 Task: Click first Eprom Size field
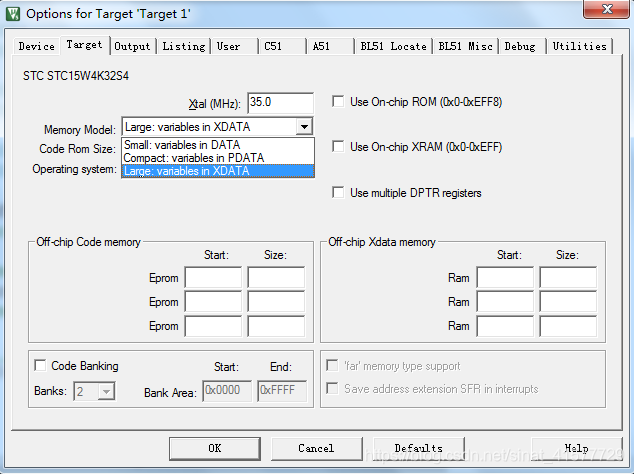pos(276,278)
